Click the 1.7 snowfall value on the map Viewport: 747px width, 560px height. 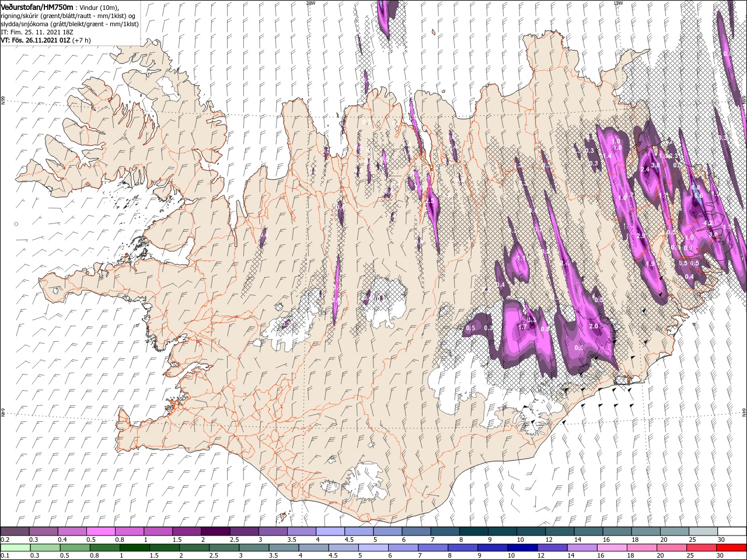pos(522,327)
